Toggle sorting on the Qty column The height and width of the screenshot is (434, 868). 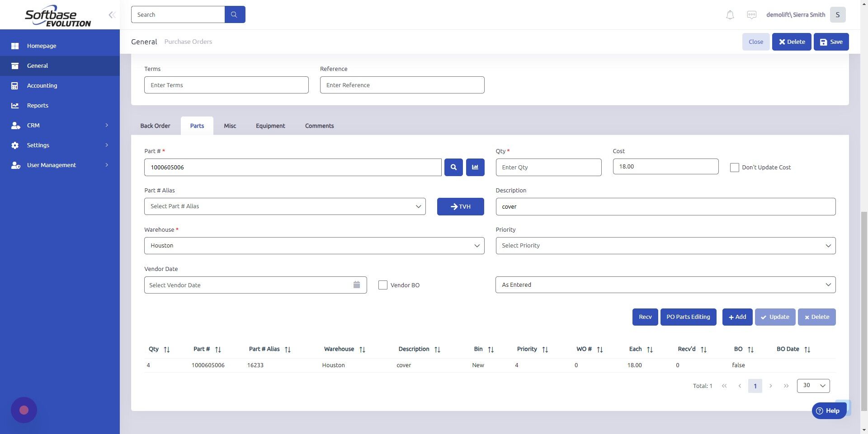tap(166, 349)
